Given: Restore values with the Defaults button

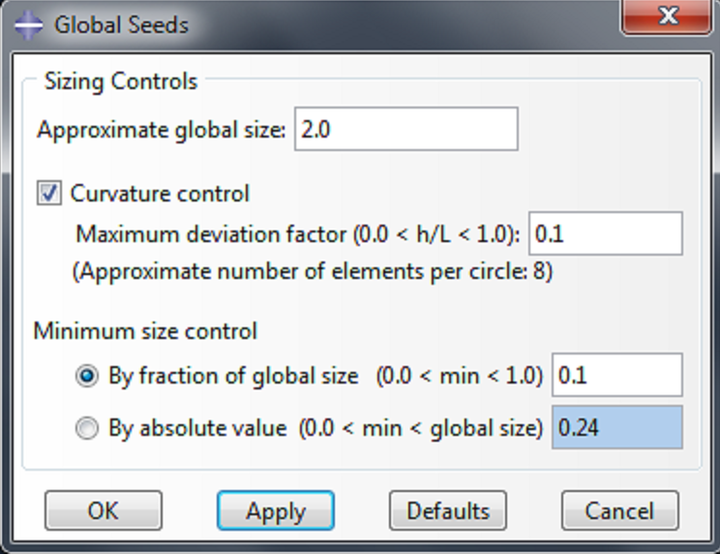Looking at the screenshot, I should click(x=448, y=510).
